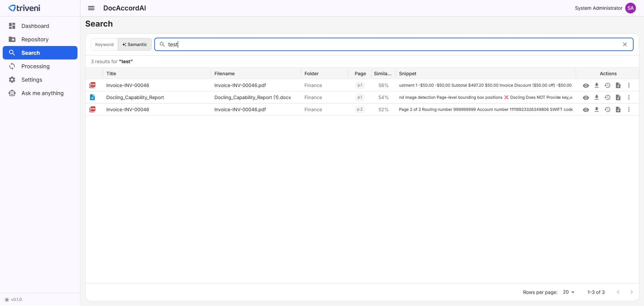Open more options for 52% invoice row
The width and height of the screenshot is (644, 306).
629,110
